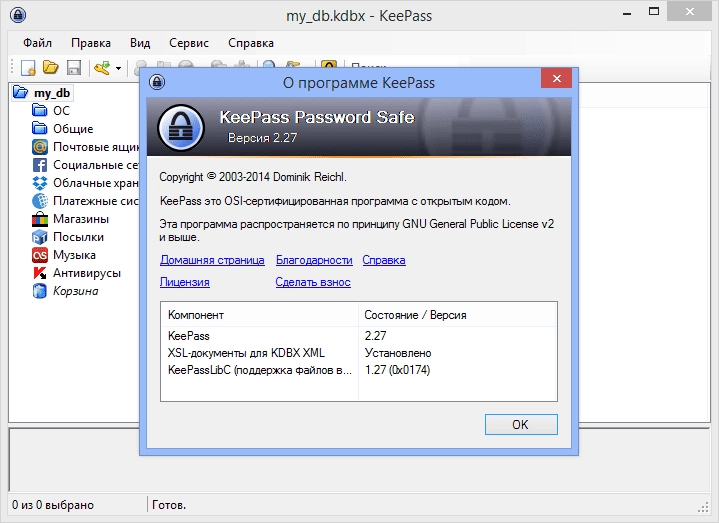Image resolution: width=719 pixels, height=523 pixels.
Task: Click the lock icon in the About dialog title bar
Action: (157, 83)
